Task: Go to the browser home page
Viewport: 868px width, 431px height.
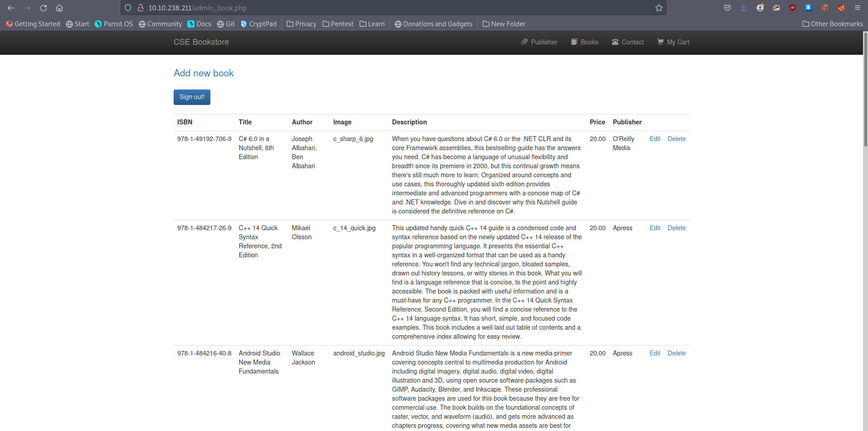Action: [x=59, y=8]
